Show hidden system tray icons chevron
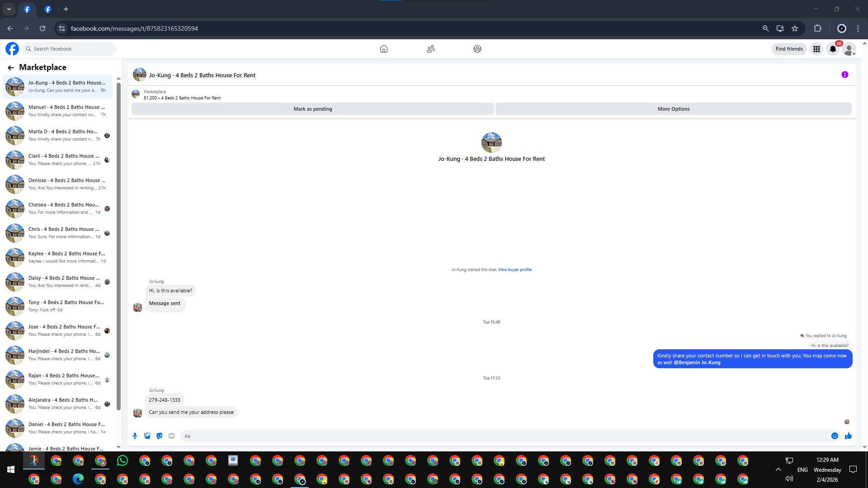This screenshot has width=868, height=488. click(x=778, y=469)
